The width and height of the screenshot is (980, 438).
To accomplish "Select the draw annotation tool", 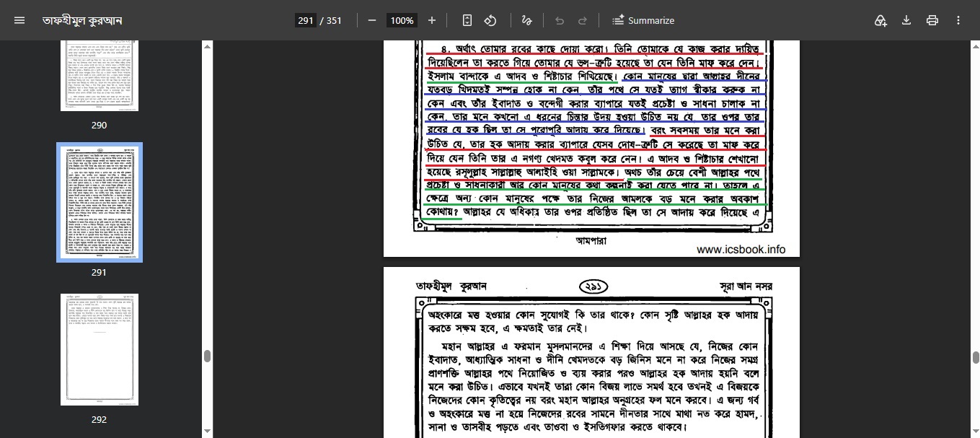I will [526, 20].
